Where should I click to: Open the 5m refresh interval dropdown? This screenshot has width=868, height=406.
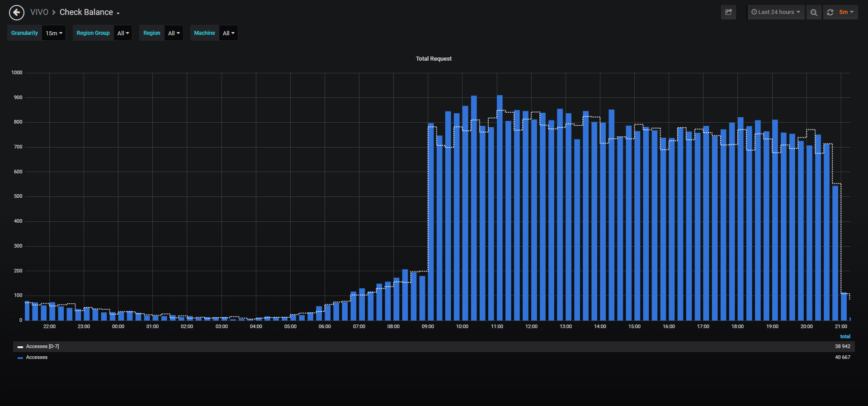[846, 12]
